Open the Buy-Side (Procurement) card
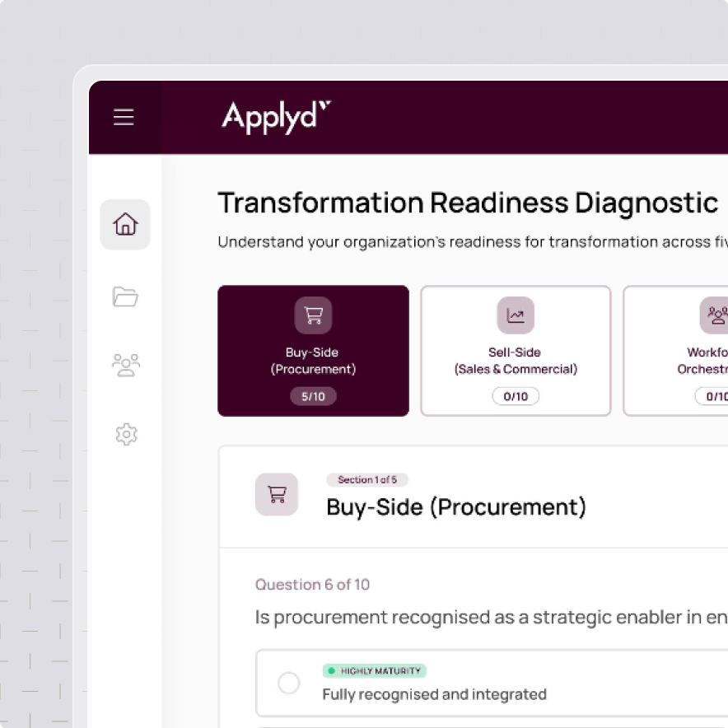 point(313,351)
